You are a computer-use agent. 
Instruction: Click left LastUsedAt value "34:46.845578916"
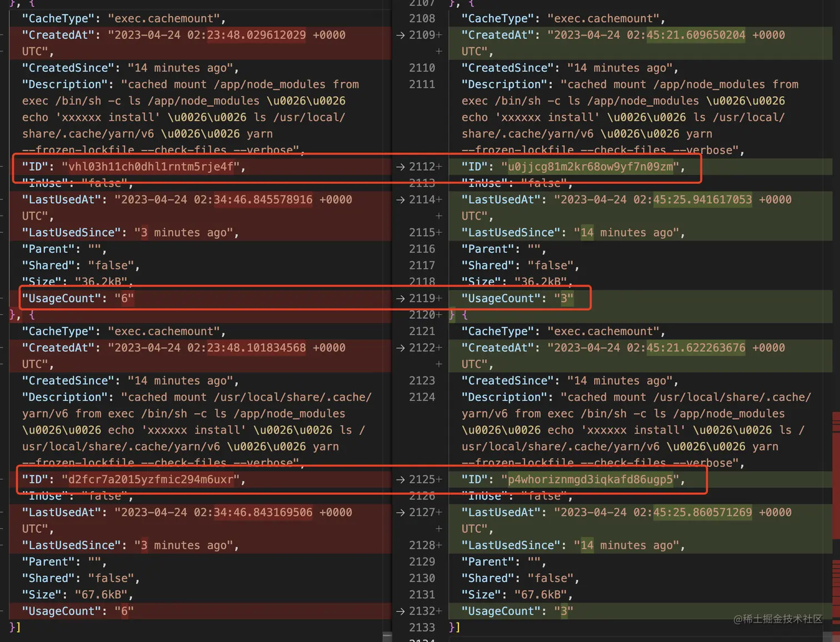[x=263, y=200]
